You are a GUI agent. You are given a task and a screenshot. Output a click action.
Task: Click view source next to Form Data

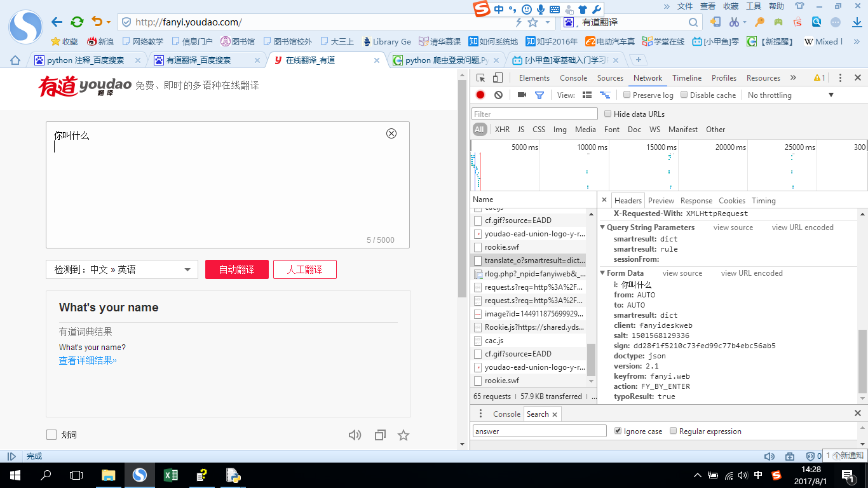[x=682, y=273]
